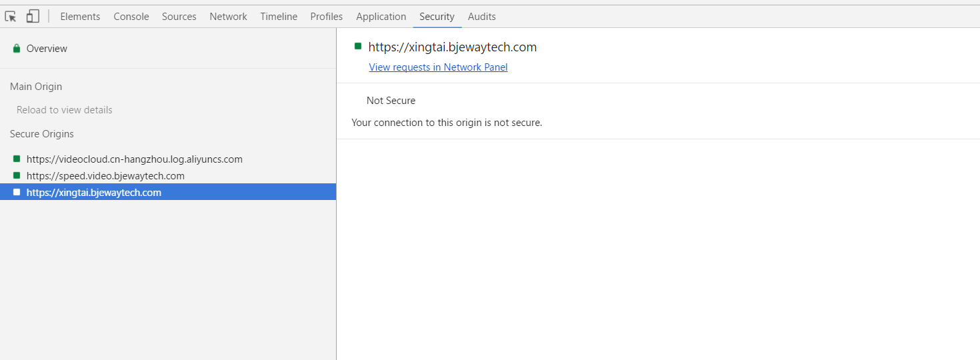Select the https://speed.video.bjewaytech.com origin entry

[168, 176]
